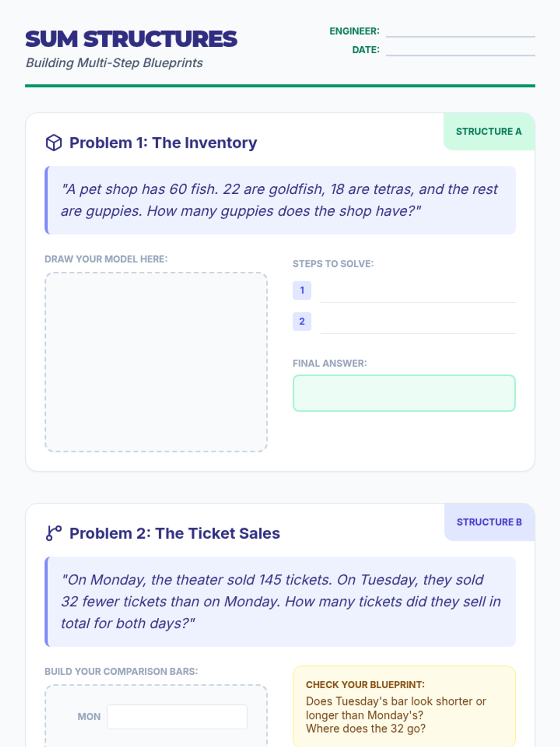The image size is (560, 747).
Task: Click the branch icon beside Problem 2
Action: 54,533
